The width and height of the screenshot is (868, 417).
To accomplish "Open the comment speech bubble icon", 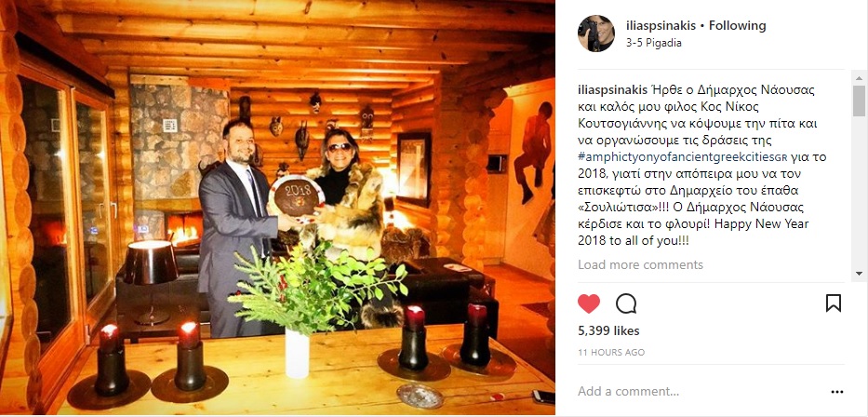I will click(625, 303).
